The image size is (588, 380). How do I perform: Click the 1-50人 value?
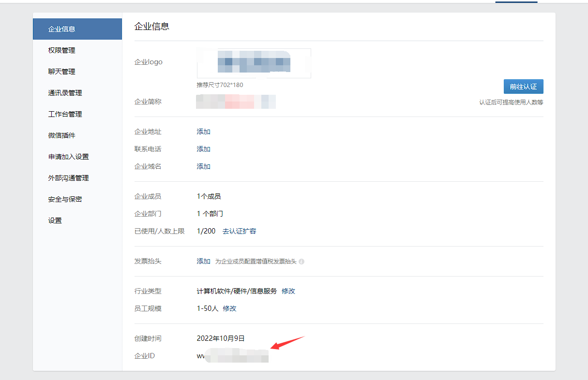pos(208,308)
